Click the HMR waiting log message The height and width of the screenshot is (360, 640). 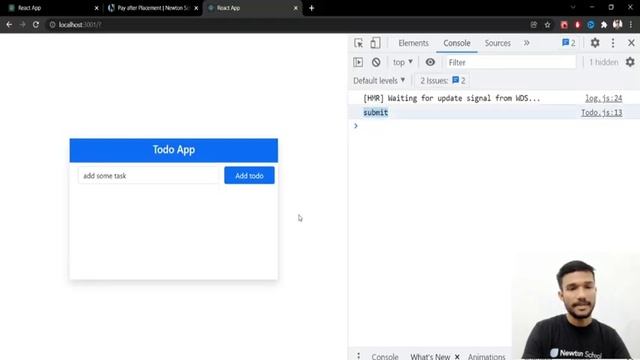pos(451,98)
